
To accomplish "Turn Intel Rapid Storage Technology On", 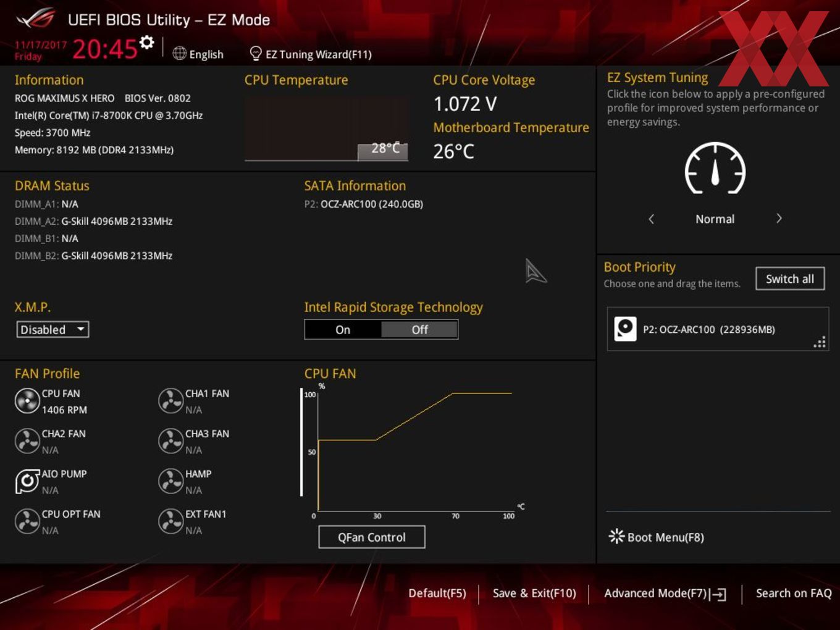I will pyautogui.click(x=343, y=330).
